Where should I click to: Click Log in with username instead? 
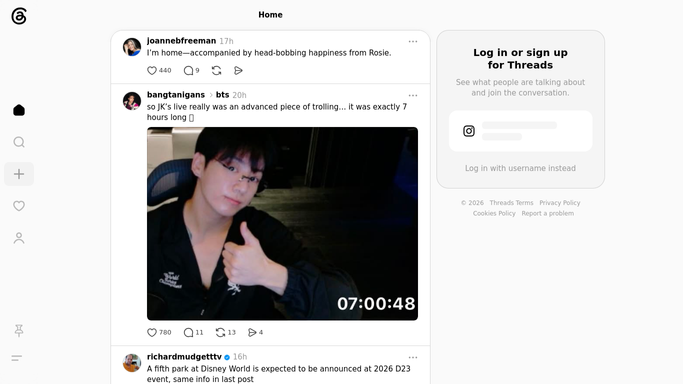coord(520,168)
